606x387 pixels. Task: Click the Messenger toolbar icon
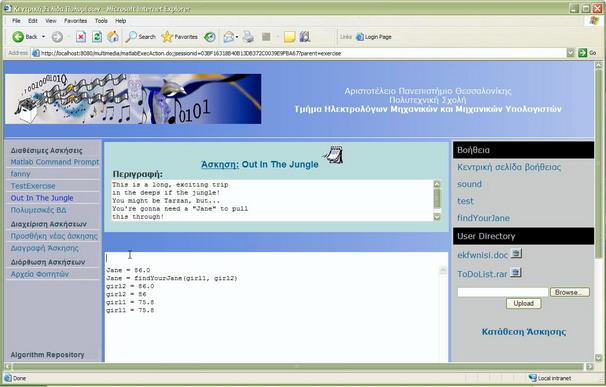[x=305, y=37]
